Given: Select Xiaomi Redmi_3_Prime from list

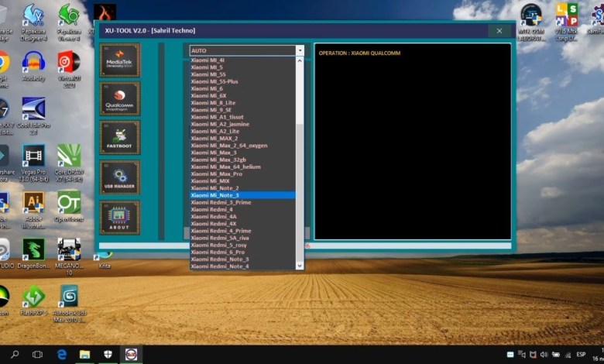Looking at the screenshot, I should (242, 202).
